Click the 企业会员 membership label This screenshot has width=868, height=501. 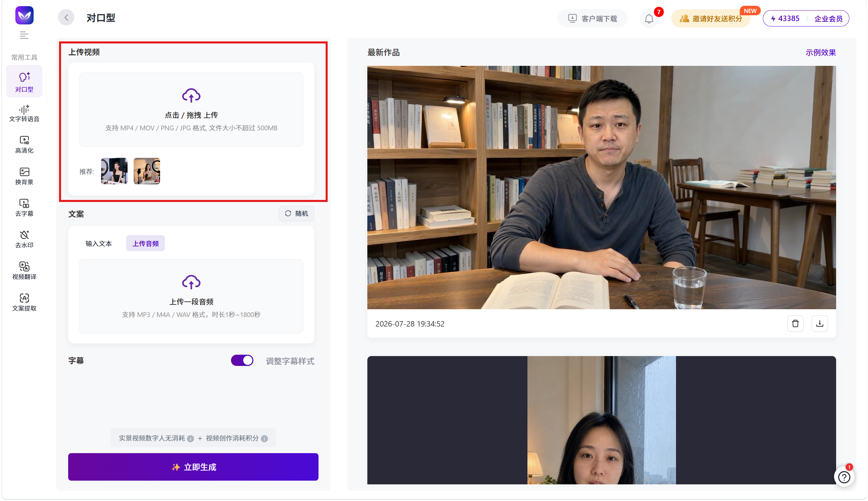(828, 19)
